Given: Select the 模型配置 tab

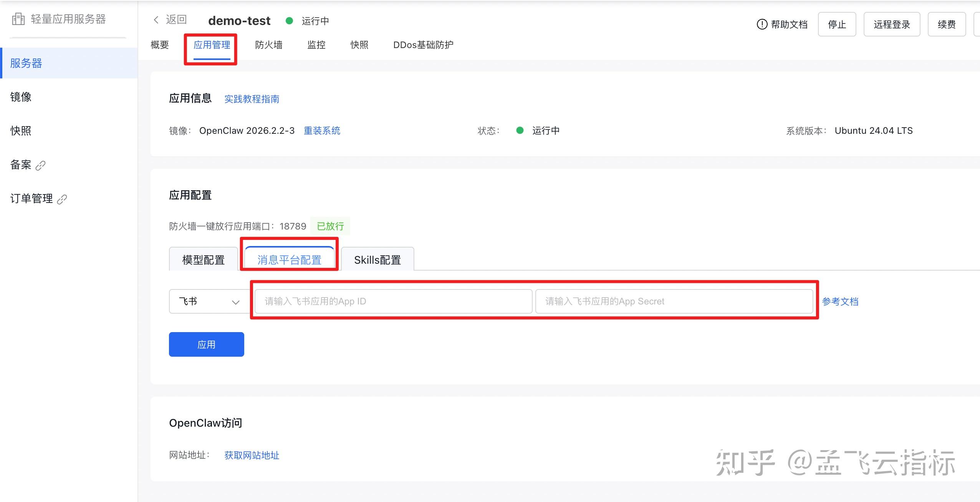Looking at the screenshot, I should tap(204, 259).
